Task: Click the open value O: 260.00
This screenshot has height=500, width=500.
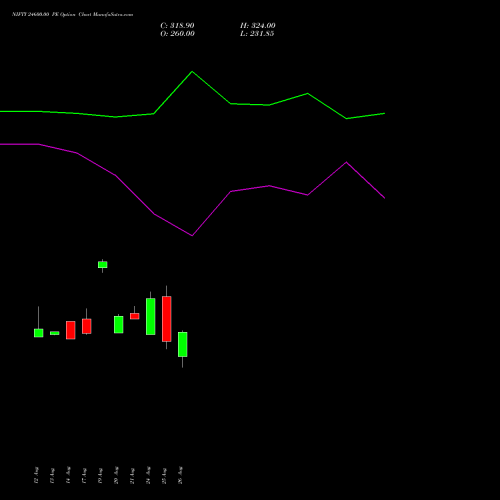Action: [177, 34]
